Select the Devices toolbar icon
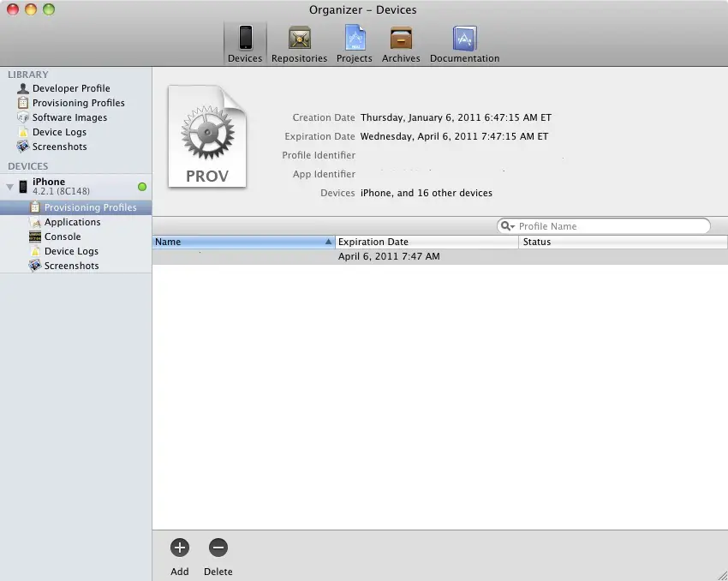The height and width of the screenshot is (581, 728). [245, 42]
